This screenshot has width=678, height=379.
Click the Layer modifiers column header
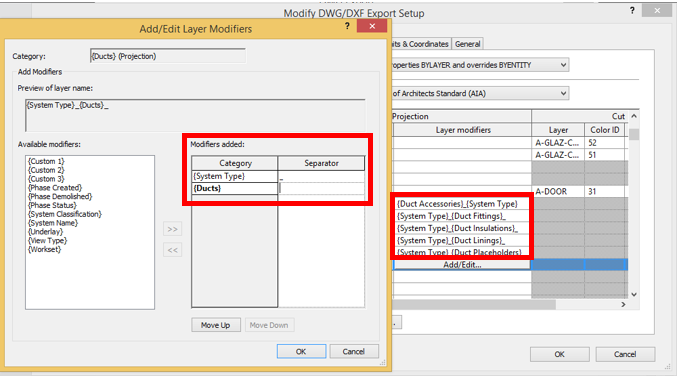(462, 130)
